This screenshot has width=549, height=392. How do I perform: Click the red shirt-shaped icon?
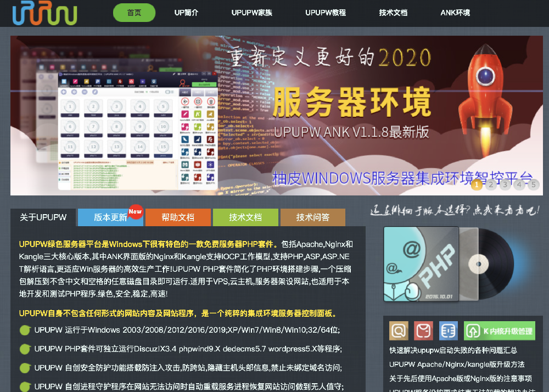(424, 331)
